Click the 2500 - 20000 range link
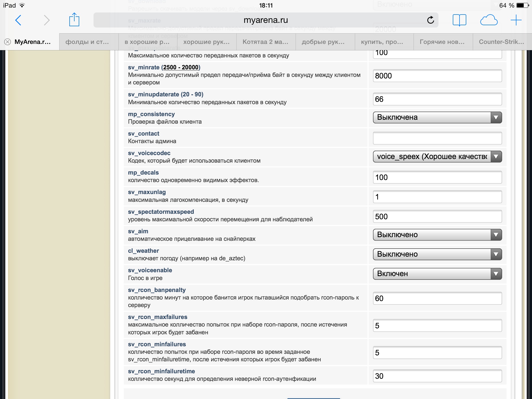 [181, 67]
